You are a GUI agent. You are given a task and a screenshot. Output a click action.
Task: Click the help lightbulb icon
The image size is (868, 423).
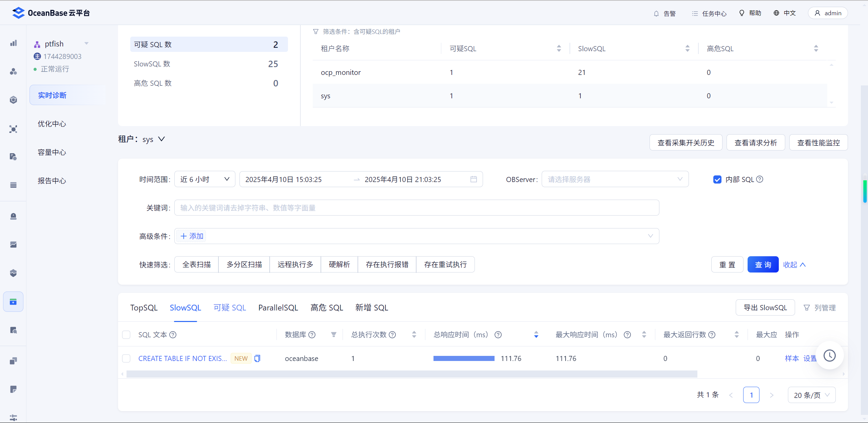(x=741, y=13)
